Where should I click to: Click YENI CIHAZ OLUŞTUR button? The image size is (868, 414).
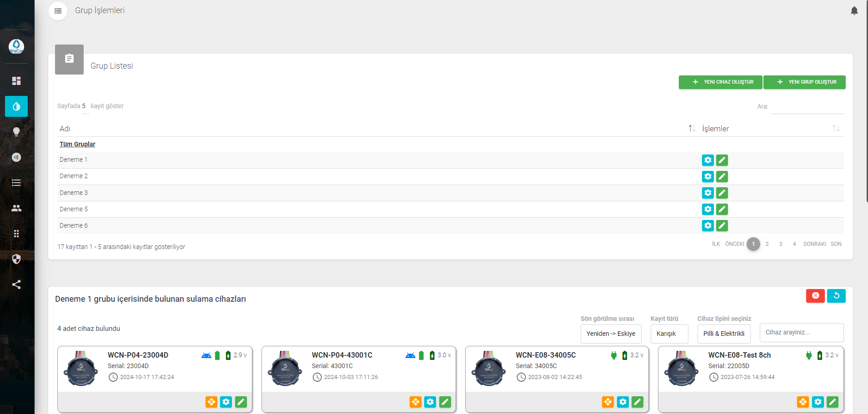pyautogui.click(x=720, y=82)
